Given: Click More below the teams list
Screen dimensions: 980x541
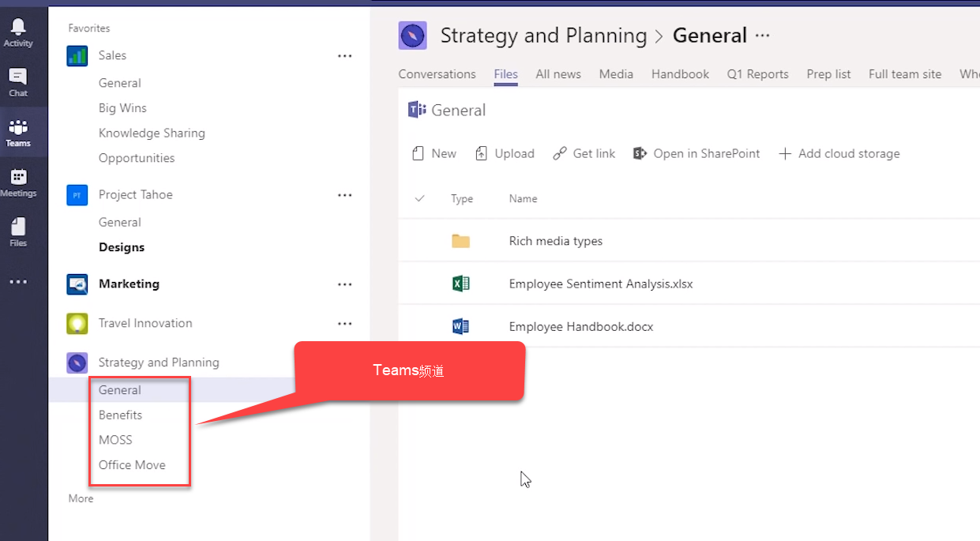Looking at the screenshot, I should tap(81, 498).
